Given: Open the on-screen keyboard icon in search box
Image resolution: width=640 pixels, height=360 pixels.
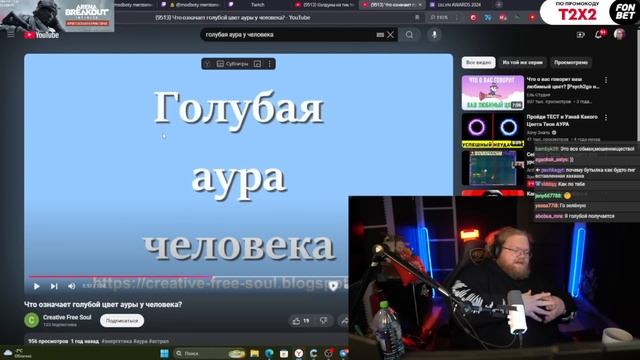Looking at the screenshot, I should click(x=380, y=35).
